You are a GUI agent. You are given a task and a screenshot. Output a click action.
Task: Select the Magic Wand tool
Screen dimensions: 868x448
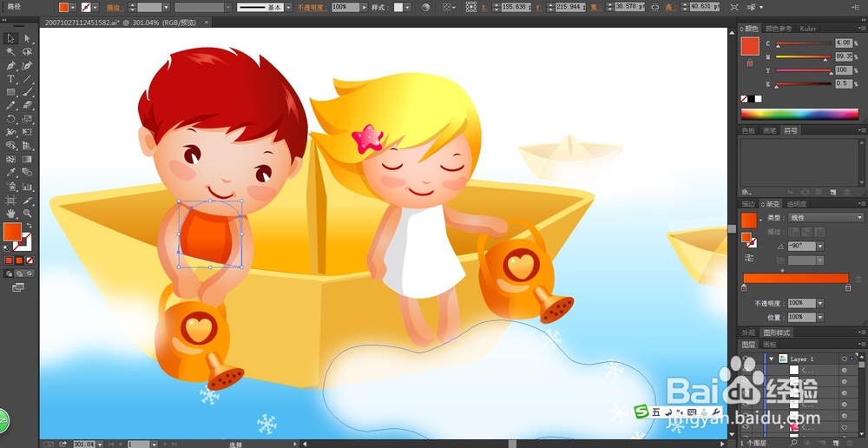tap(10, 51)
